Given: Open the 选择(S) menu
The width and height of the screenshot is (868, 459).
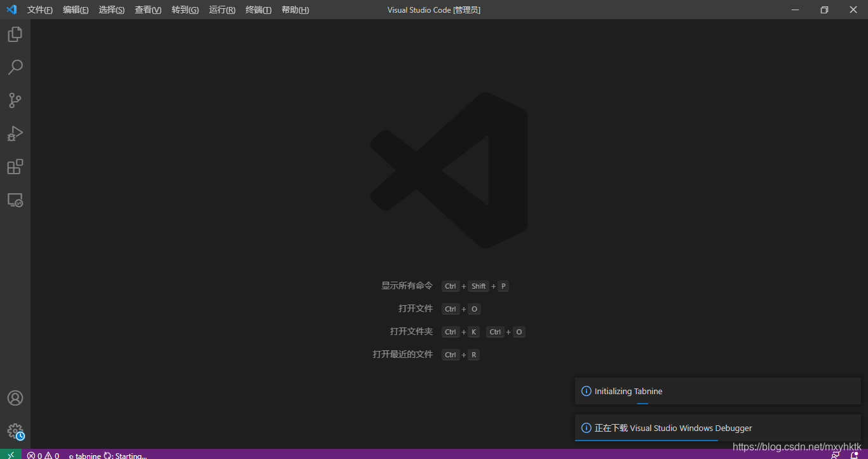Looking at the screenshot, I should pos(112,10).
